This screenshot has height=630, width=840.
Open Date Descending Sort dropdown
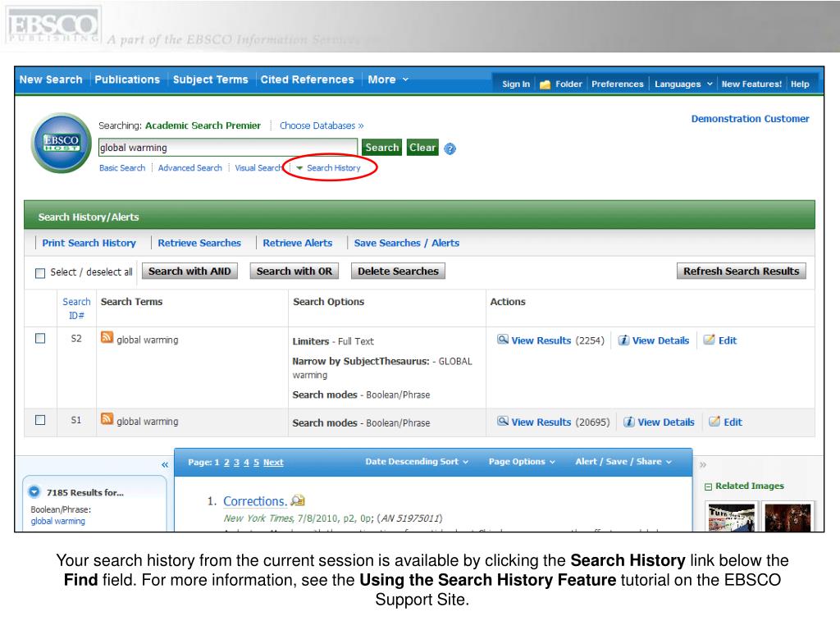tap(416, 461)
